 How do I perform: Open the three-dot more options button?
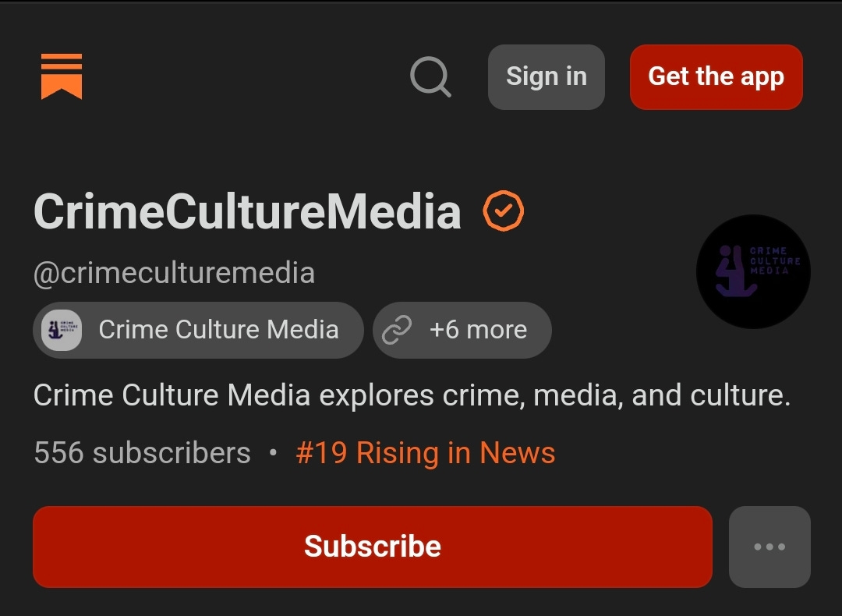click(x=769, y=547)
